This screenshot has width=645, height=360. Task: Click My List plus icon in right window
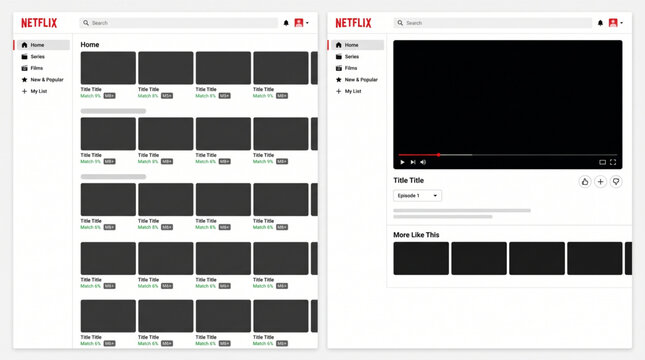tap(339, 91)
